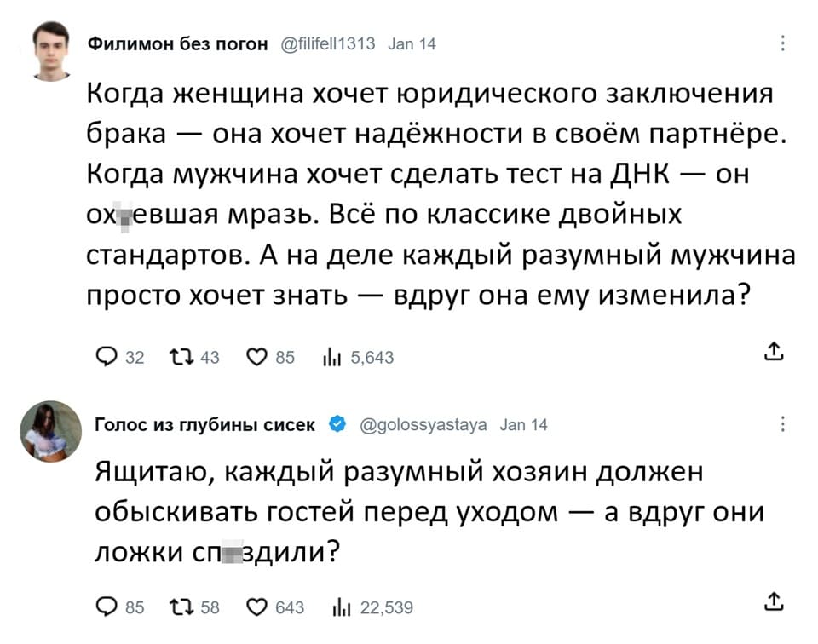Open the avatar of Голос из глубины сисек
Viewport: 818px width, 644px height.
(51, 431)
